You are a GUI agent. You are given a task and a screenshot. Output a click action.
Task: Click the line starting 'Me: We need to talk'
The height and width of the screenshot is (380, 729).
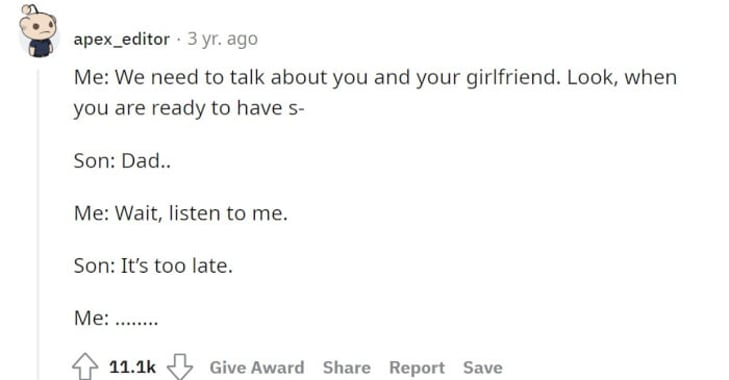coord(375,77)
